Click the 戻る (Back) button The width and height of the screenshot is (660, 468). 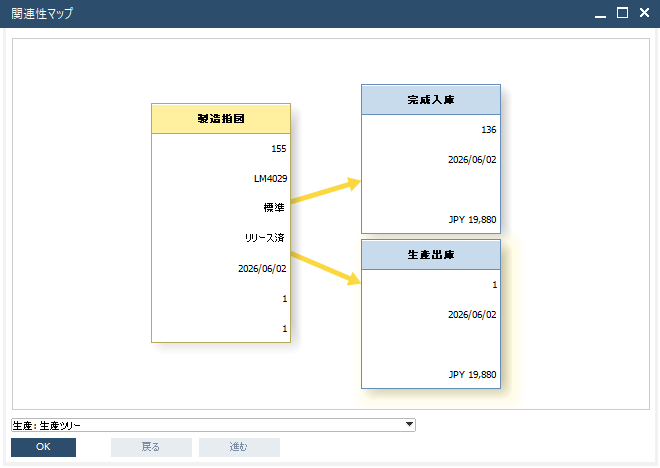click(151, 447)
